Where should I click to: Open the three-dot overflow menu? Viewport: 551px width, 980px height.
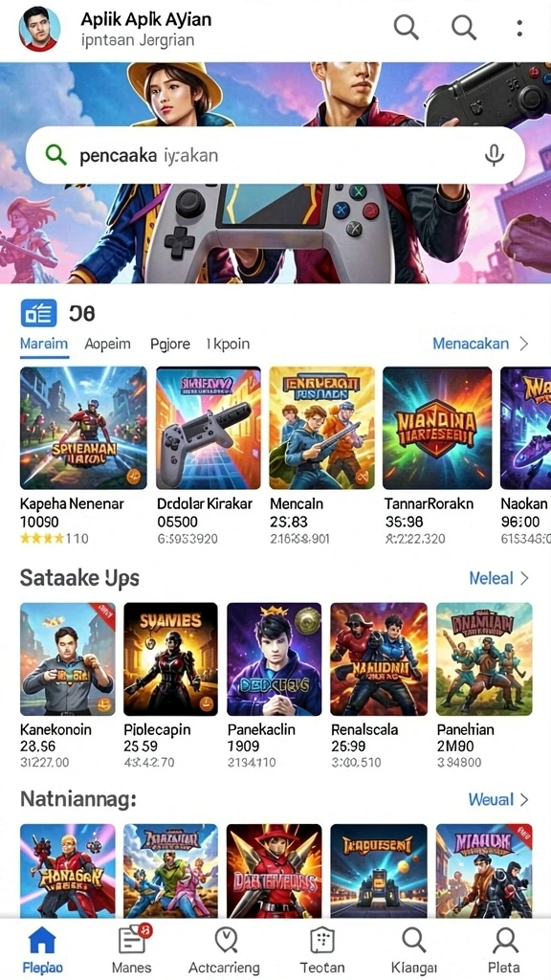click(519, 28)
